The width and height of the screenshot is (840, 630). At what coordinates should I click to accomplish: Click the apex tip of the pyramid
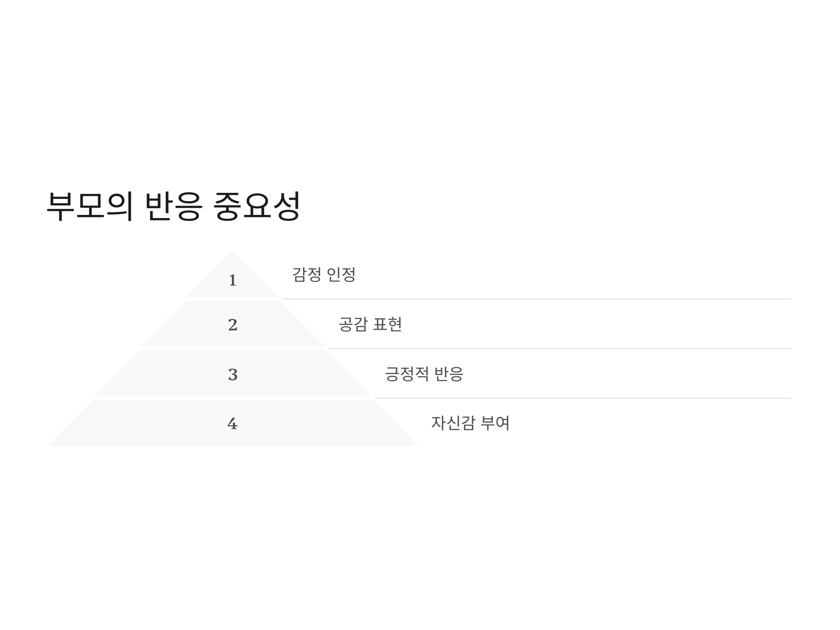click(232, 252)
